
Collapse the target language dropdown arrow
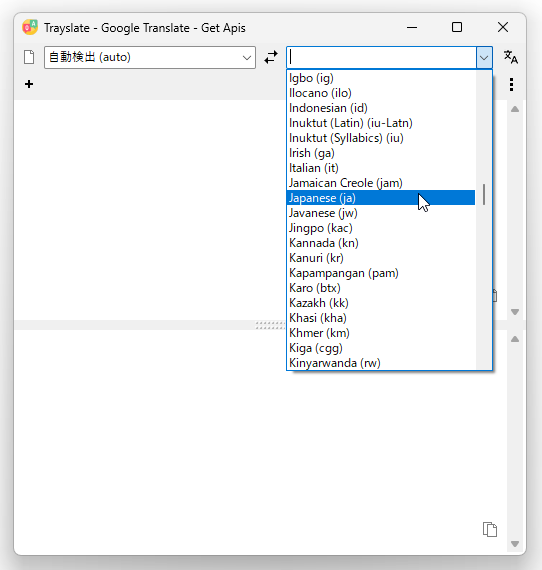484,57
